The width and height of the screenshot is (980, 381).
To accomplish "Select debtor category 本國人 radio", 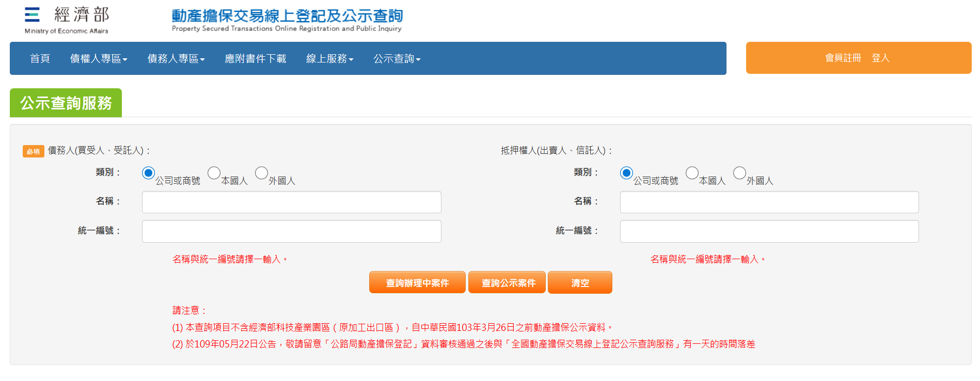I will click(x=214, y=173).
